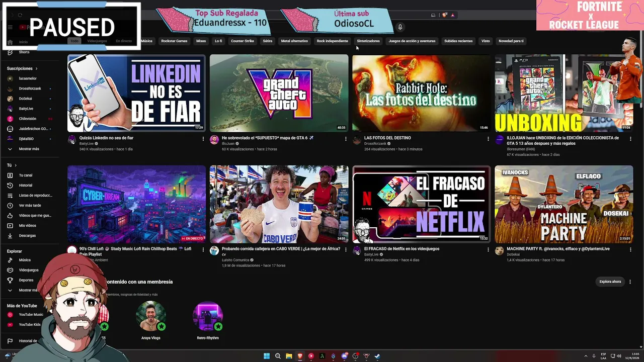Open options menu for LAS FOTOS DEL DESTINO video

pyautogui.click(x=488, y=139)
